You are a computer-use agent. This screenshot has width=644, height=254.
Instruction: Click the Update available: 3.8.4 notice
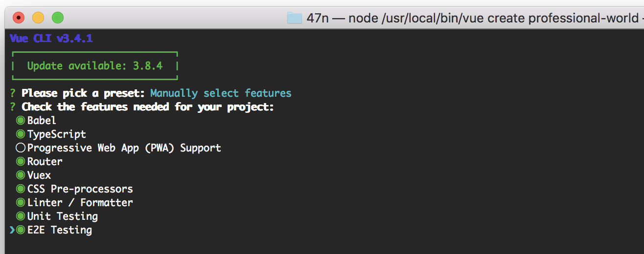(94, 65)
